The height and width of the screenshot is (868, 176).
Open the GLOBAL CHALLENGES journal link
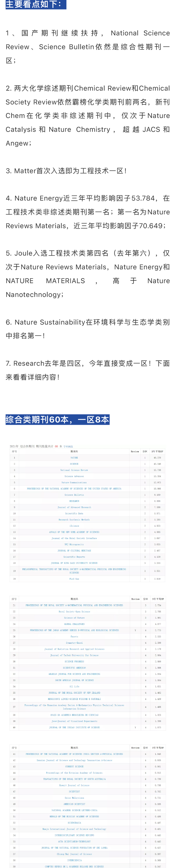tap(74, 624)
